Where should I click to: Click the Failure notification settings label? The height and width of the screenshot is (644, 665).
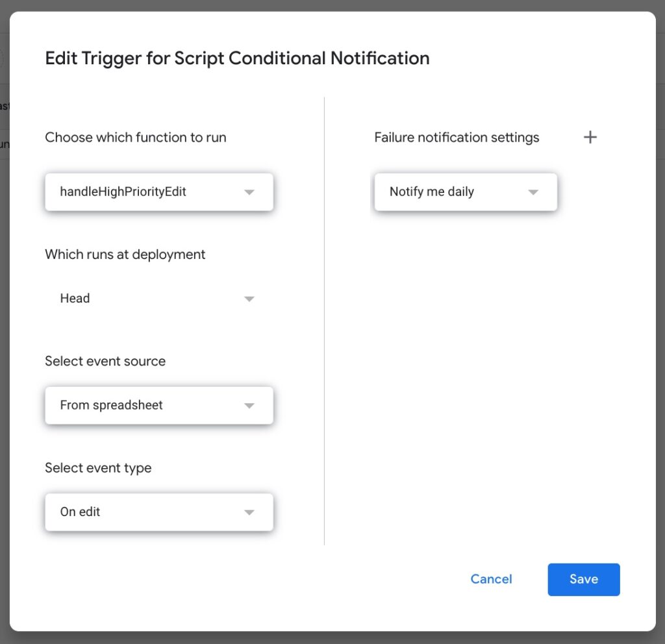pos(457,138)
